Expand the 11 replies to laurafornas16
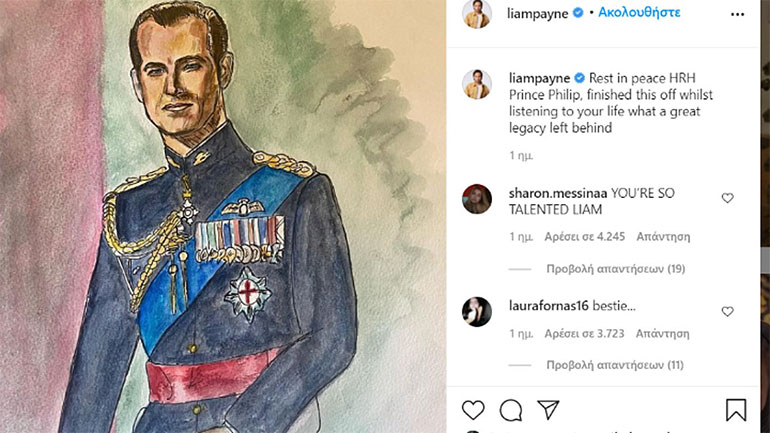The height and width of the screenshot is (433, 770). (615, 365)
